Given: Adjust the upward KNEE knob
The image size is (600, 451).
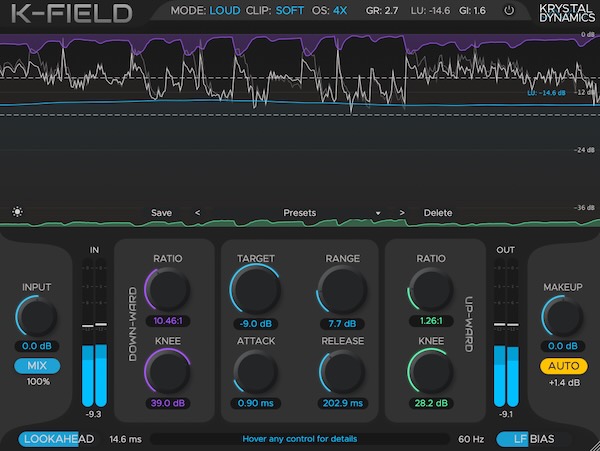Looking at the screenshot, I should (431, 371).
